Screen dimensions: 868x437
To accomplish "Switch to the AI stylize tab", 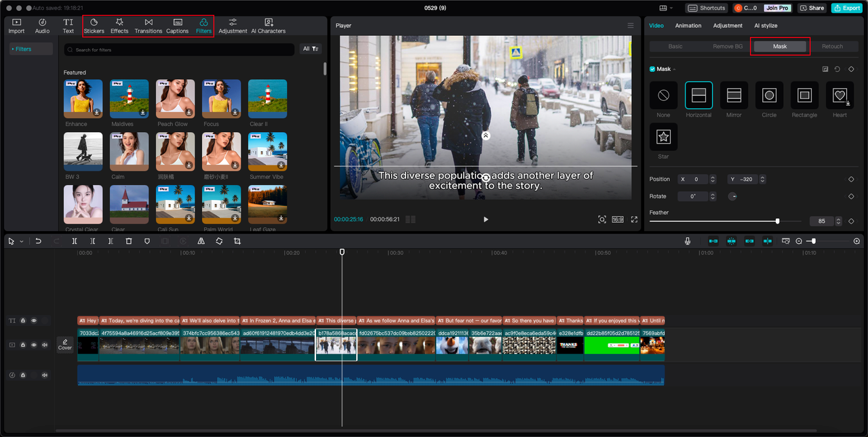I will pos(766,26).
